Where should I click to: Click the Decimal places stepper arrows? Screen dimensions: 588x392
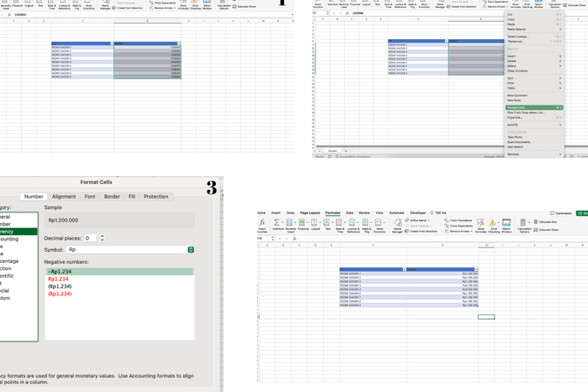[102, 238]
